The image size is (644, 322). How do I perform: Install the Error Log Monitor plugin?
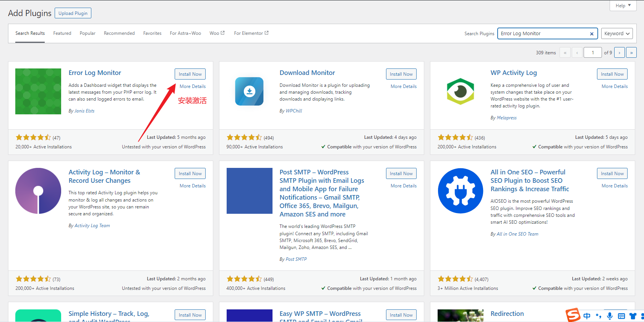[190, 74]
